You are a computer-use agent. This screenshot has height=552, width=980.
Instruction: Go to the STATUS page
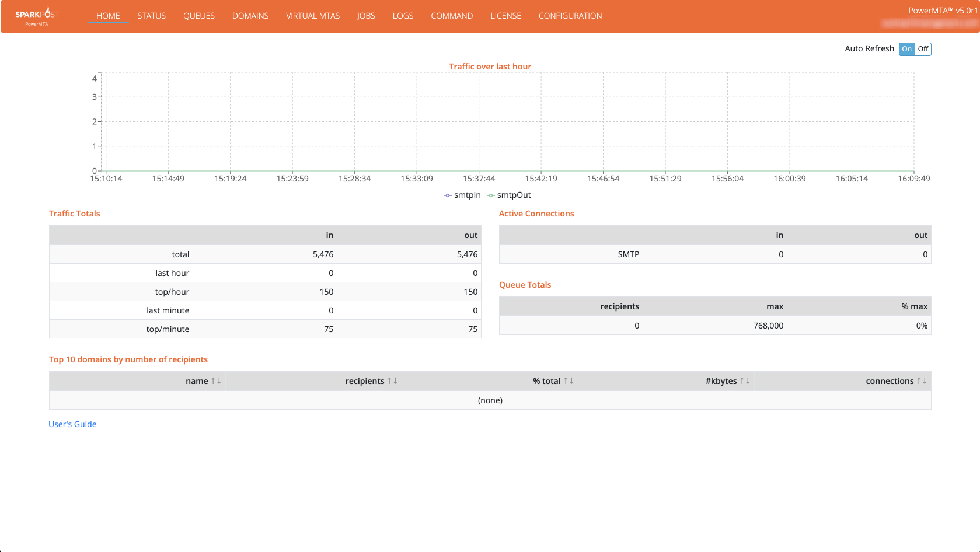coord(152,16)
